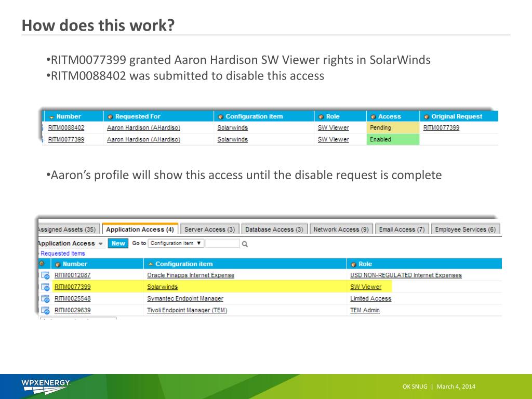The width and height of the screenshot is (532, 399).
Task: Open highlighted Solarwinds configuration item link
Action: [162, 287]
